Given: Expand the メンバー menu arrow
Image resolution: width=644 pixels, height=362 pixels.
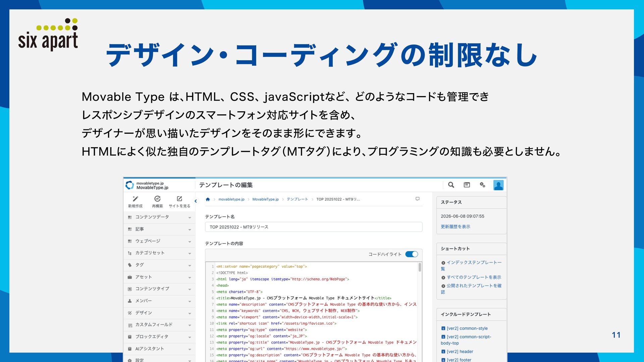Looking at the screenshot, I should 190,302.
